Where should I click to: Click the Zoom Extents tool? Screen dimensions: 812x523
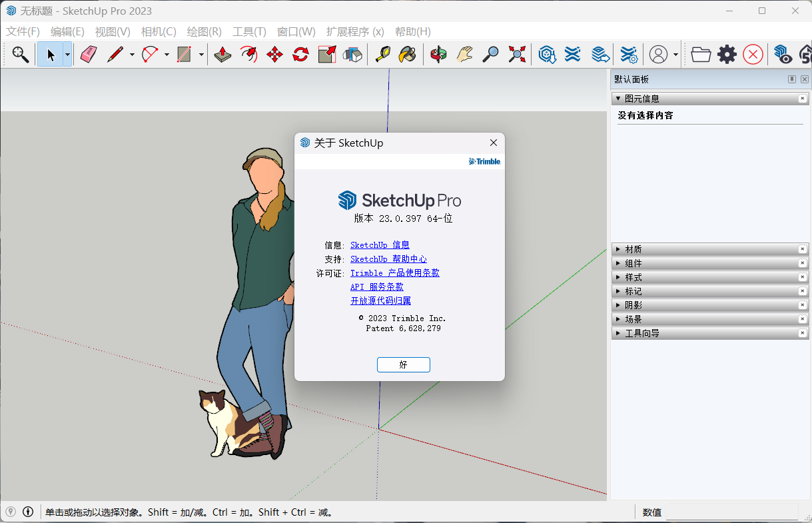click(517, 54)
